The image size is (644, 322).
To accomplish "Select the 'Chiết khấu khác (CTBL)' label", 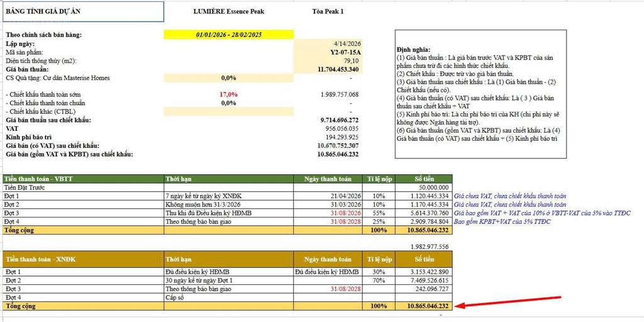I will 41,111.
